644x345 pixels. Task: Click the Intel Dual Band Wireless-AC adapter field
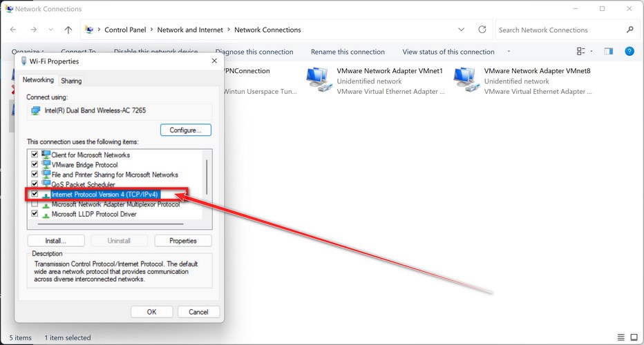tap(120, 111)
